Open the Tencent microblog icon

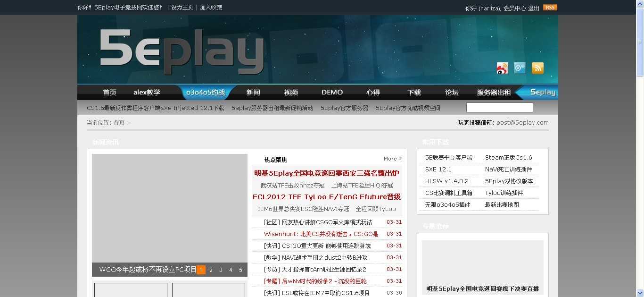(520, 68)
